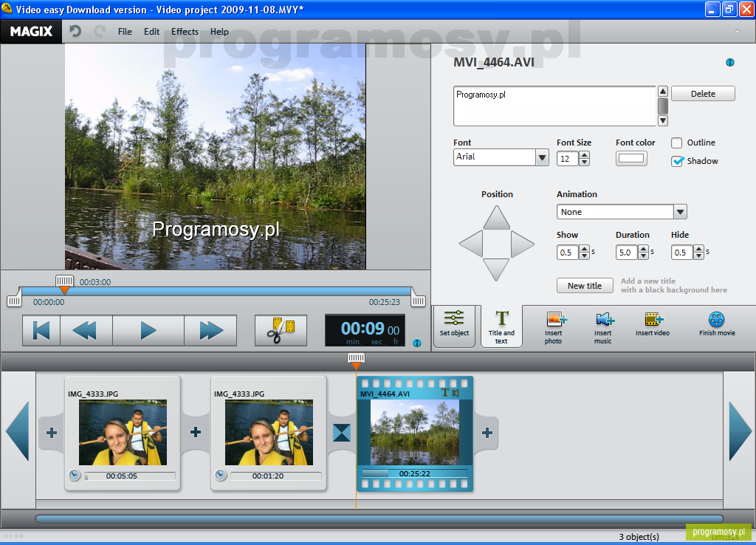Screen dimensions: 756x545
Task: Increase Font Size with up arrow
Action: pyautogui.click(x=585, y=155)
